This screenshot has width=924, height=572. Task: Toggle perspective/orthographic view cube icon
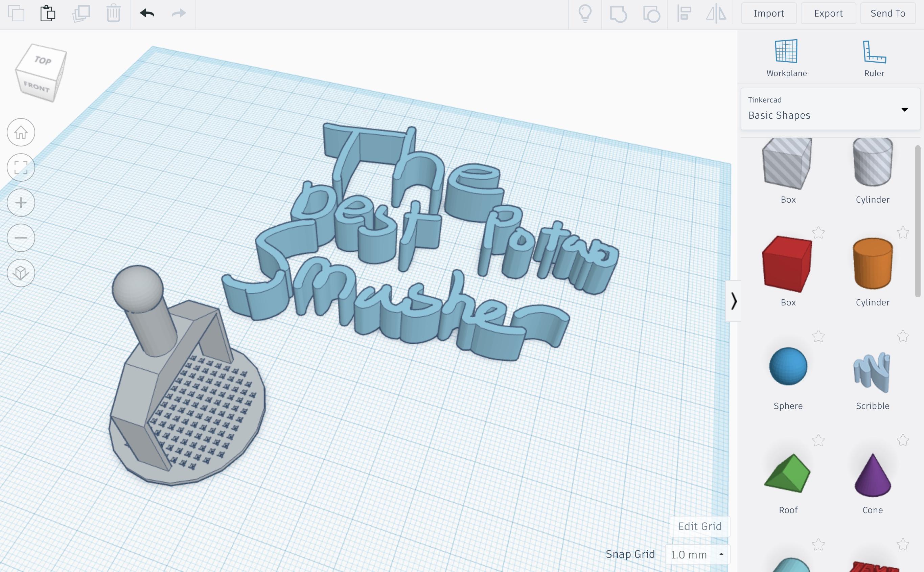(21, 273)
